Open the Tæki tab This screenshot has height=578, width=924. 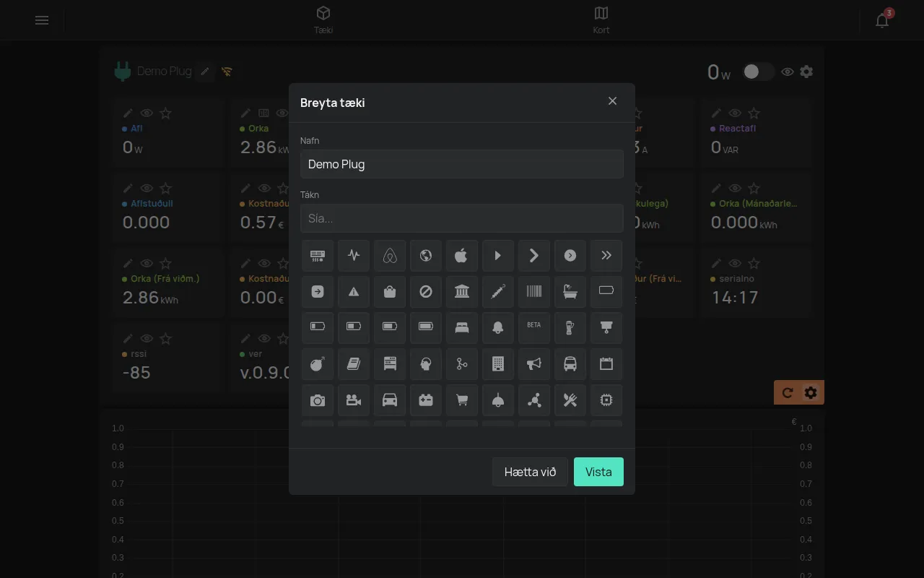coord(323,20)
